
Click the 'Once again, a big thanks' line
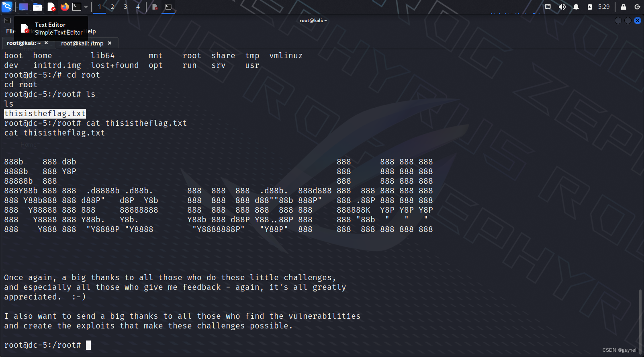pyautogui.click(x=170, y=278)
